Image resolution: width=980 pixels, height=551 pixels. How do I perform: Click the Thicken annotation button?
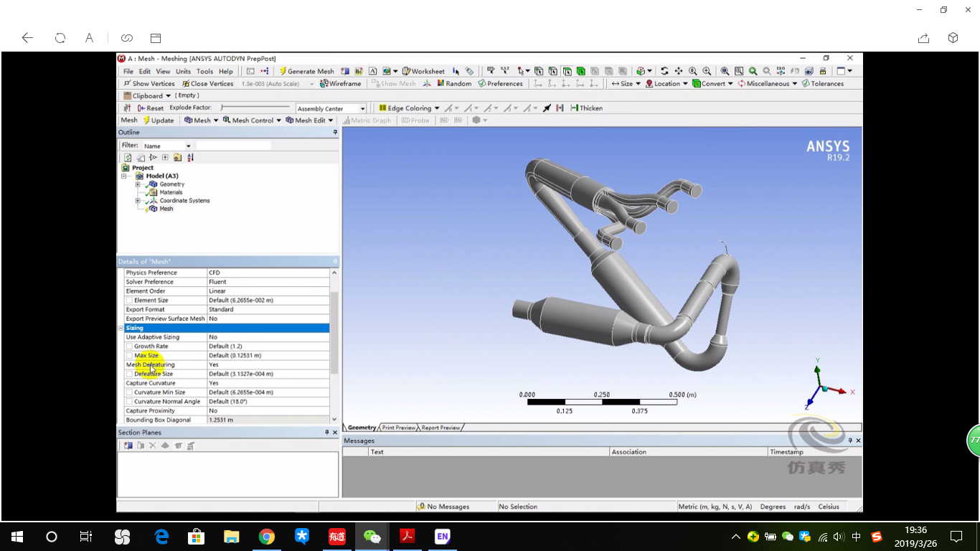pyautogui.click(x=586, y=108)
